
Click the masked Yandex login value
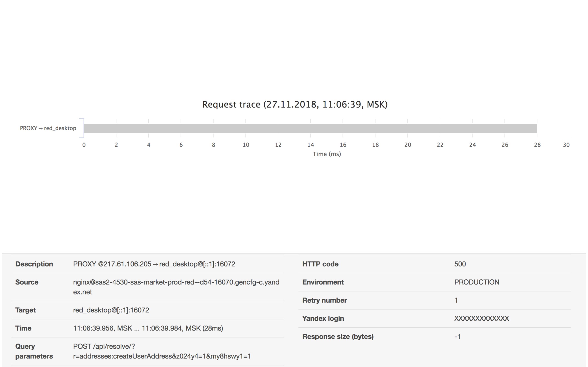[481, 318]
